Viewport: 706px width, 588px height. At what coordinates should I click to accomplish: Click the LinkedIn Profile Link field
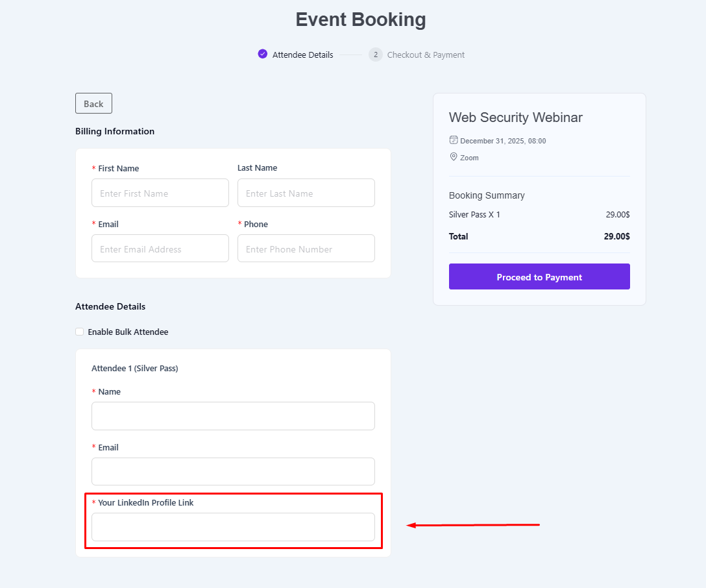[233, 527]
